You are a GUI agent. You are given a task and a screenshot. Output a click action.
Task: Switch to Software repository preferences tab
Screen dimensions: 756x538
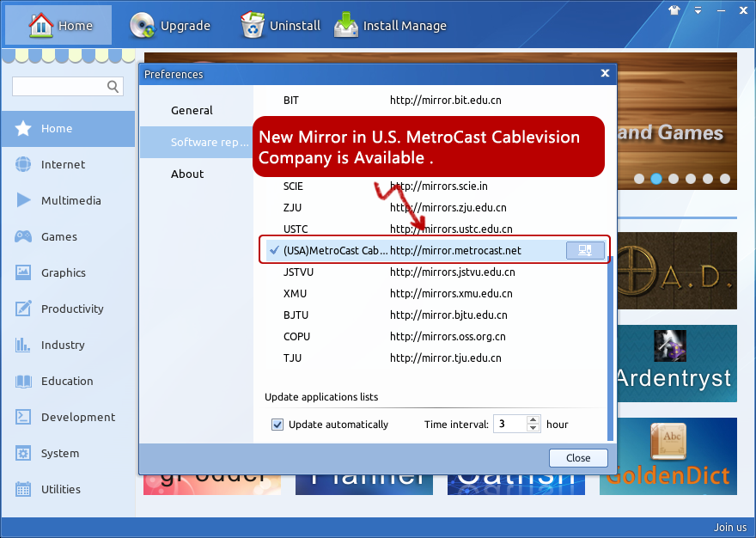click(196, 143)
